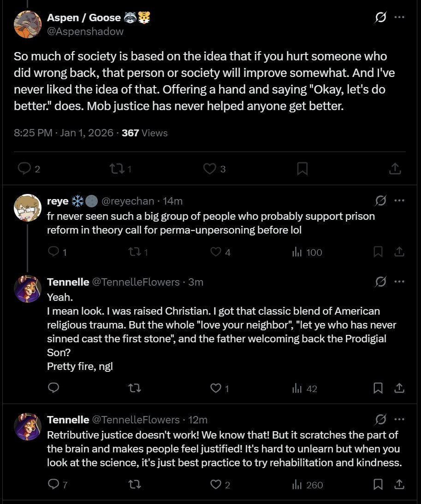Share Aspen's main post

(395, 169)
